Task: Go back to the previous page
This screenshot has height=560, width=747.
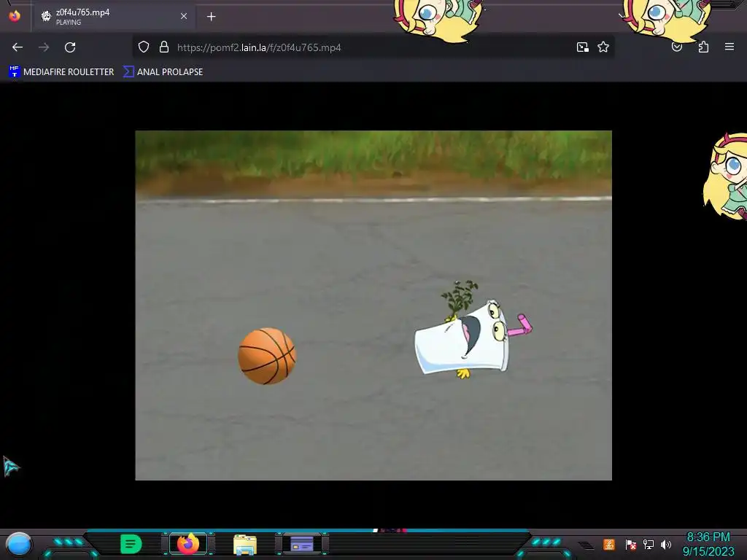Action: pos(18,47)
